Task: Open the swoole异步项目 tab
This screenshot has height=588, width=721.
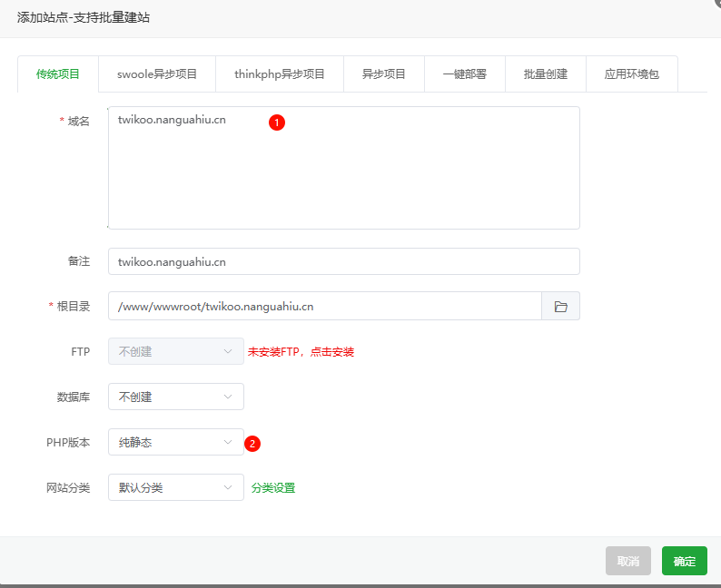Action: [x=156, y=74]
